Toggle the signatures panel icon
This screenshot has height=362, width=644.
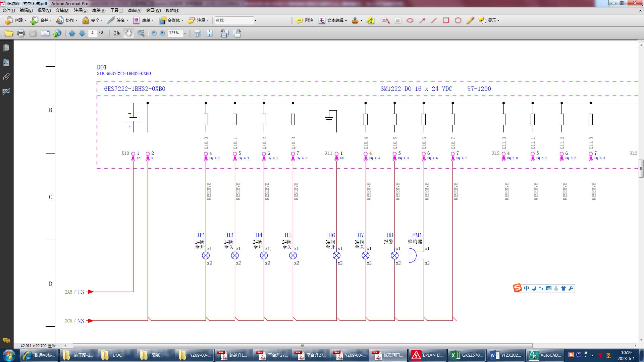tap(6, 92)
